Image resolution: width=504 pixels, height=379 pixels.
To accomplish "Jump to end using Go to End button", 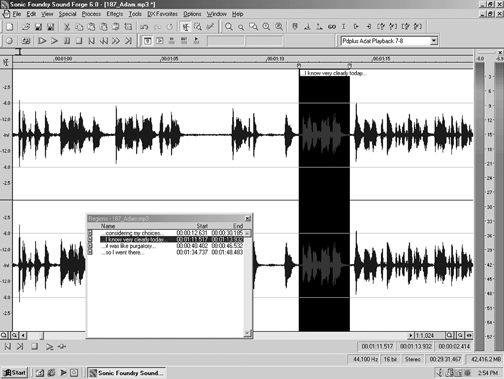I will (x=128, y=41).
